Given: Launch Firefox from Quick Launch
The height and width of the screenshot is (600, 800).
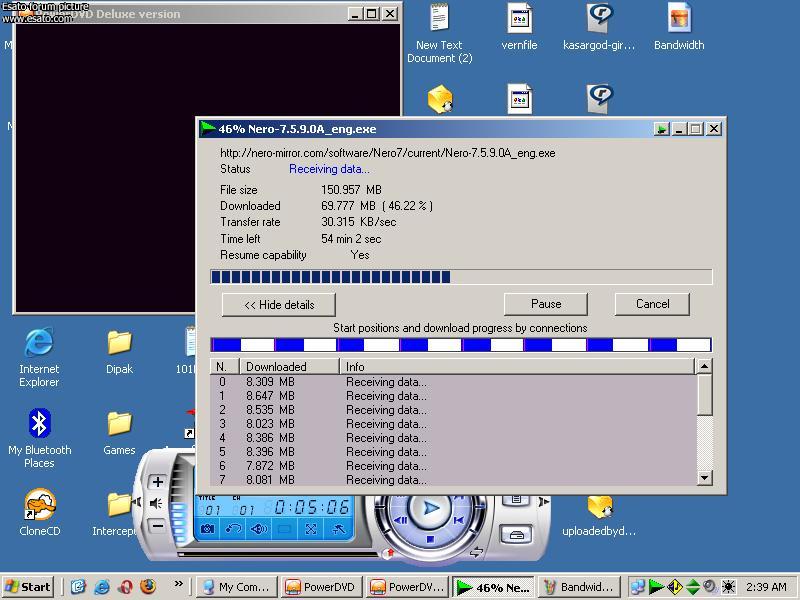Looking at the screenshot, I should click(x=148, y=587).
